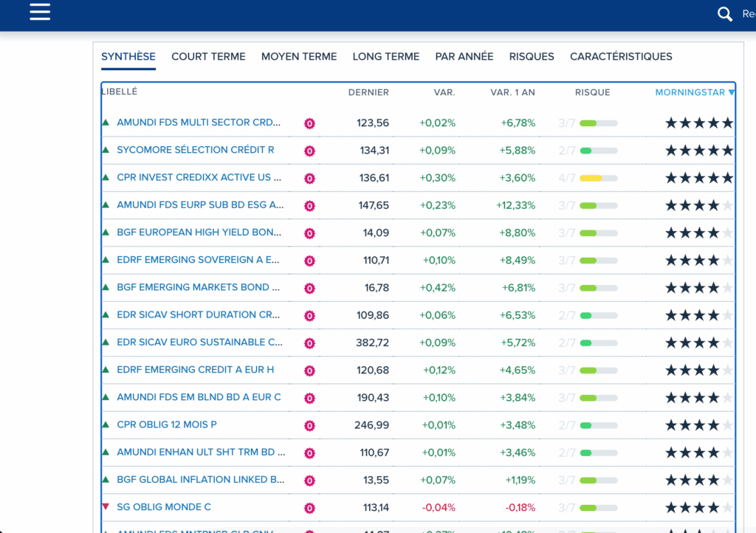Click pink badge icon for AMUNDI FDS EURP SUB BD
This screenshot has height=533, width=756.
[x=309, y=206]
